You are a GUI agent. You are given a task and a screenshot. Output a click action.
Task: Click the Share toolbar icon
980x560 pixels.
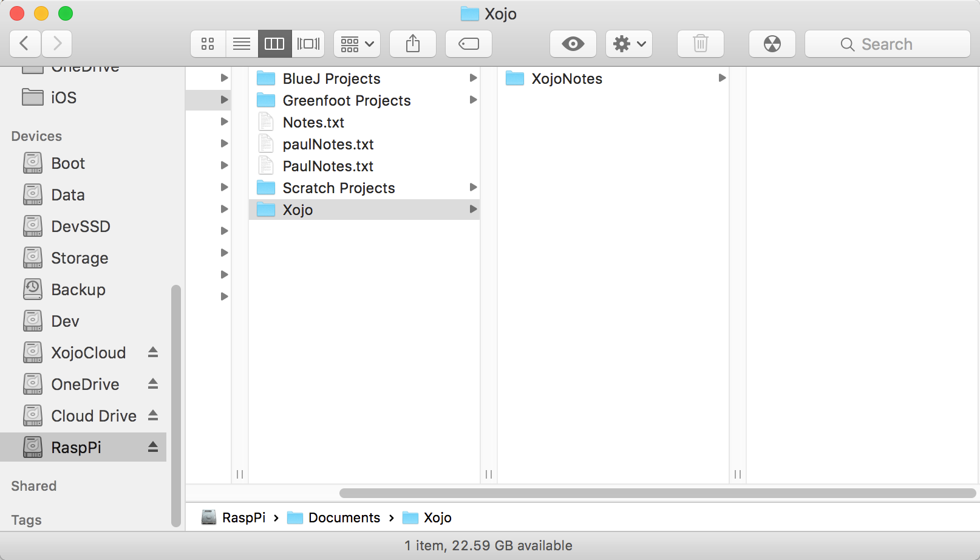pos(413,44)
